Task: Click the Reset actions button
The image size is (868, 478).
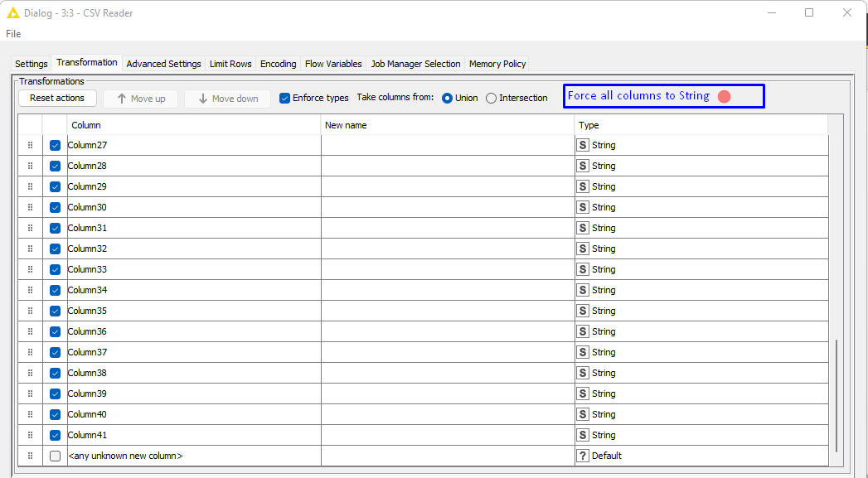Action: coord(57,98)
